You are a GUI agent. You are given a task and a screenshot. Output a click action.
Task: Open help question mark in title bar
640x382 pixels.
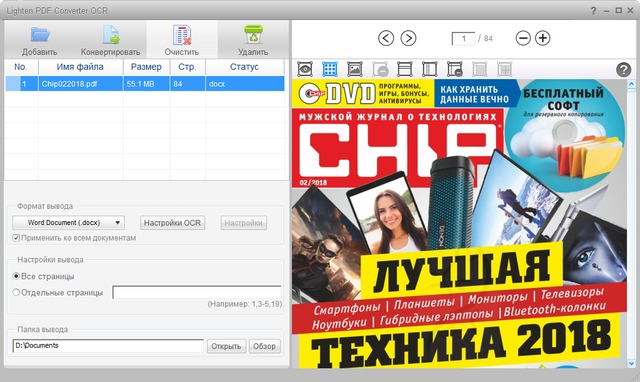click(593, 11)
